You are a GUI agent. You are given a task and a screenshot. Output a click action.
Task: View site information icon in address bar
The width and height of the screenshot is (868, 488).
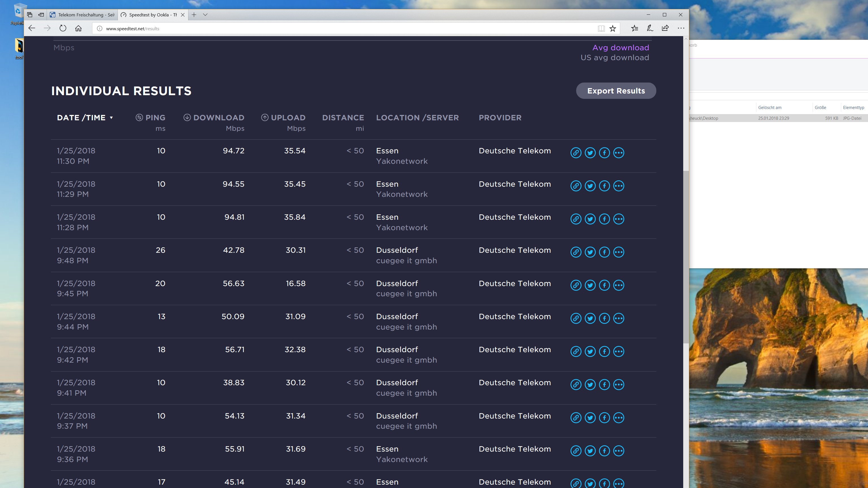99,29
